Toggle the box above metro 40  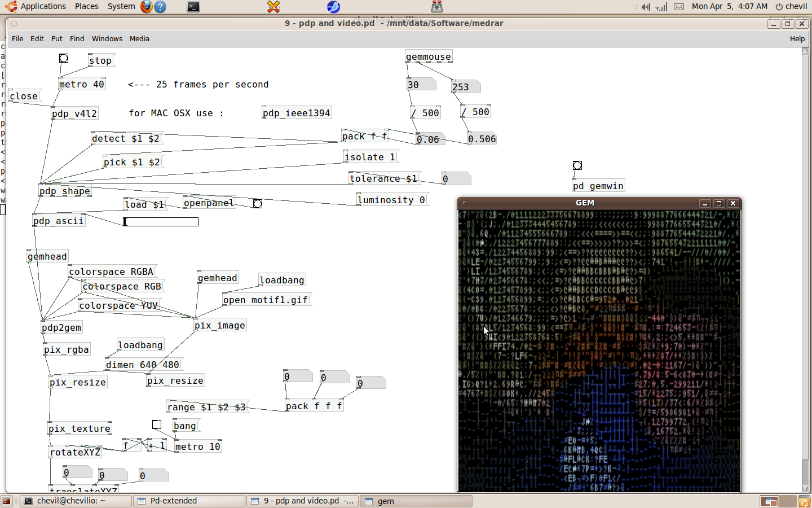point(64,58)
